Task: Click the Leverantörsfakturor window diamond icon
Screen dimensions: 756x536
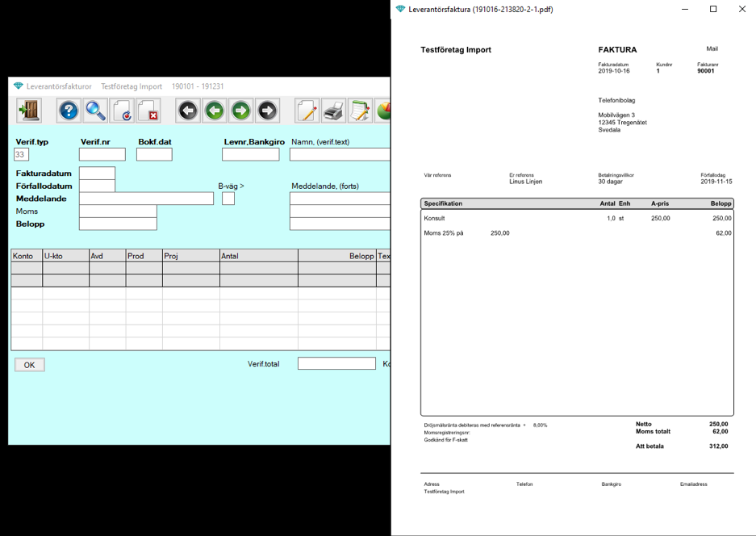Action: (19, 86)
